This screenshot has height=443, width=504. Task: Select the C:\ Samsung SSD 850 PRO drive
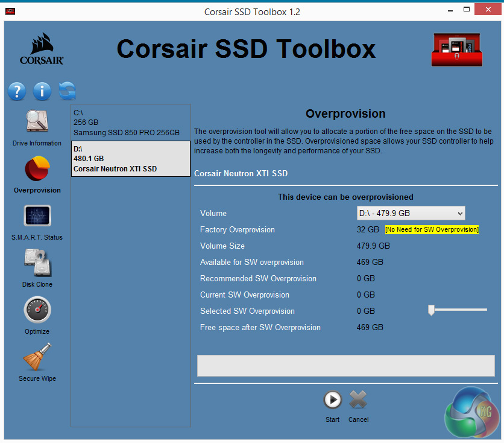pyautogui.click(x=130, y=123)
